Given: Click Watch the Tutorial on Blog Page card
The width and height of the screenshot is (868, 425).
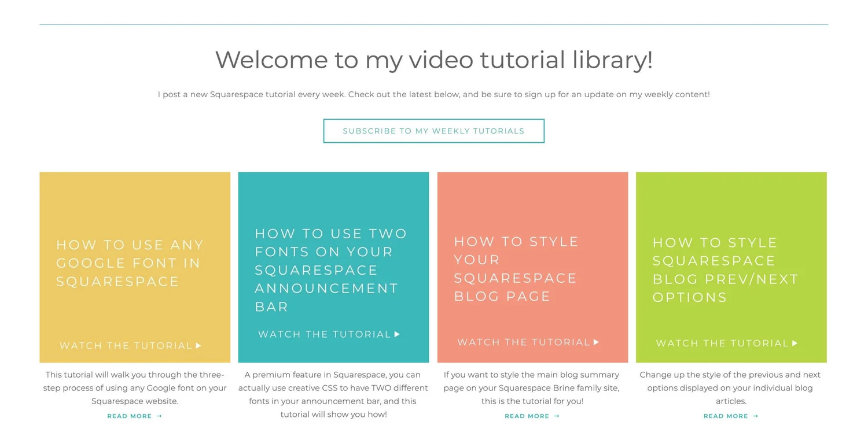Looking at the screenshot, I should coord(523,342).
